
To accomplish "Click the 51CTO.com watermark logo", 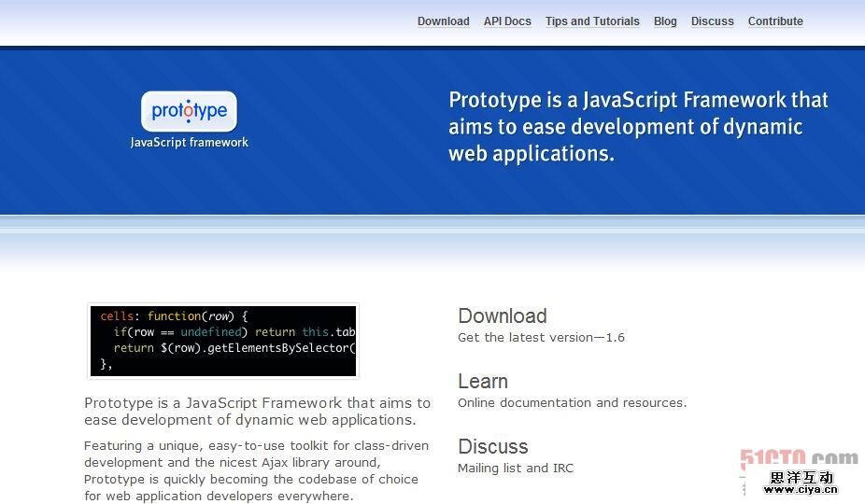I will tap(799, 458).
